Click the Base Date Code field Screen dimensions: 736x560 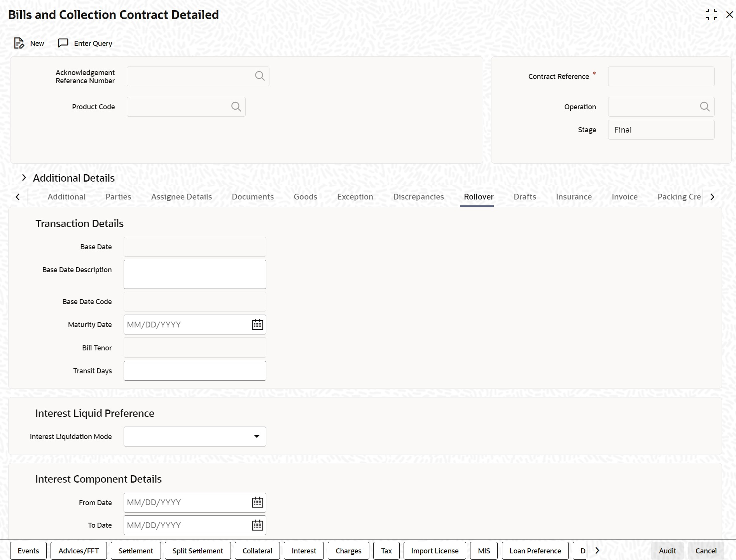pyautogui.click(x=195, y=301)
